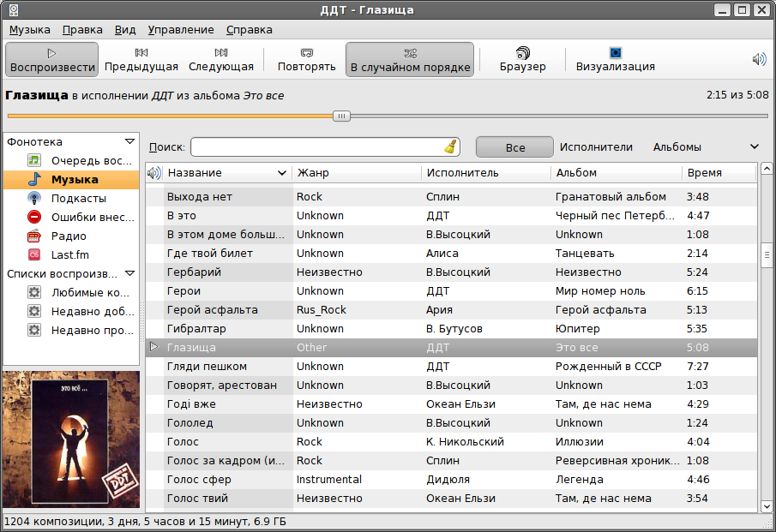Image resolution: width=776 pixels, height=532 pixels.
Task: Collapse the Списки воспроизведения section arrow
Action: (129, 273)
